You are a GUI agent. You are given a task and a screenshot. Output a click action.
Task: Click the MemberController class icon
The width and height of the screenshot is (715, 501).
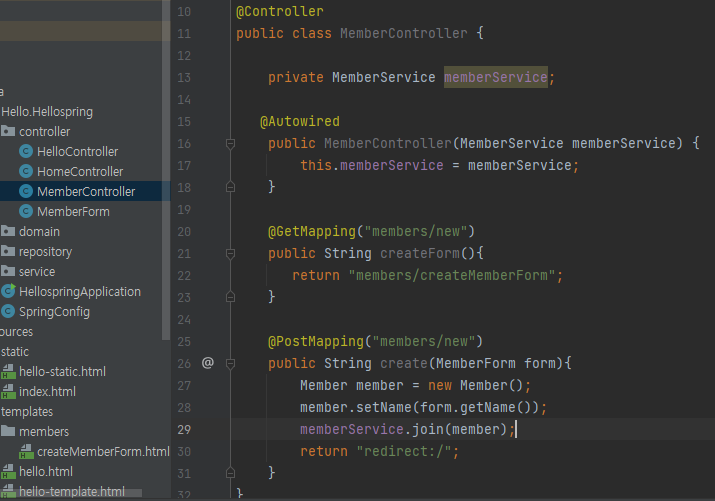26,191
